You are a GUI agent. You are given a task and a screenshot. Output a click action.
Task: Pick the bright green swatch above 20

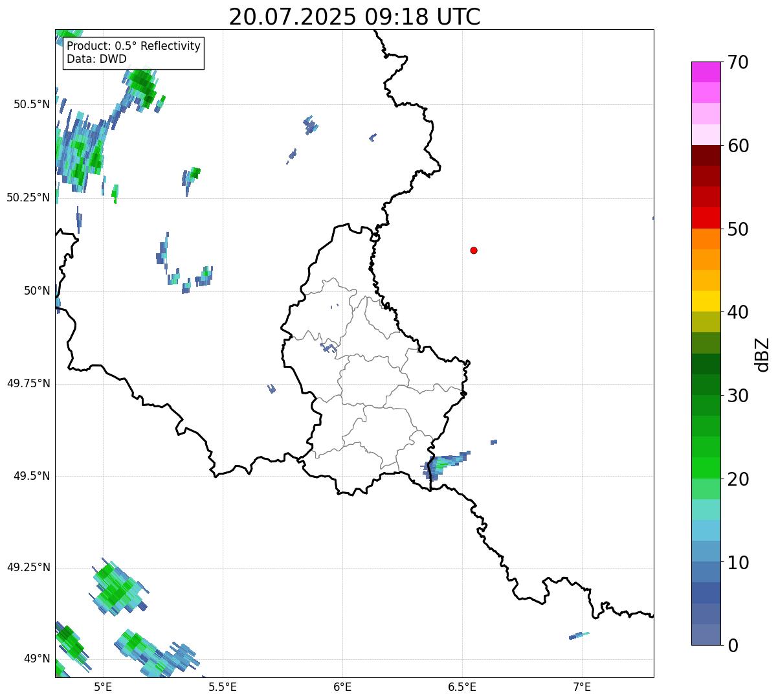coord(706,468)
